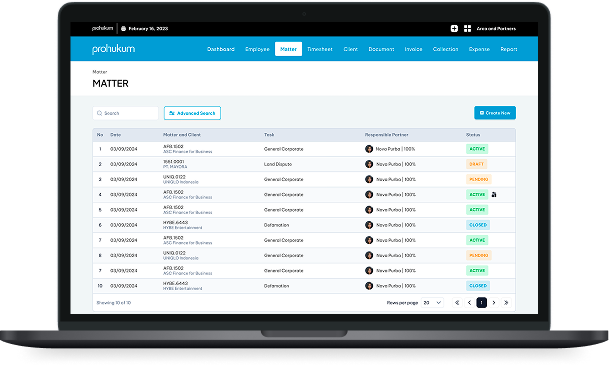Viewport: 609px width, 366px height.
Task: Go to next page with right chevron
Action: point(494,303)
